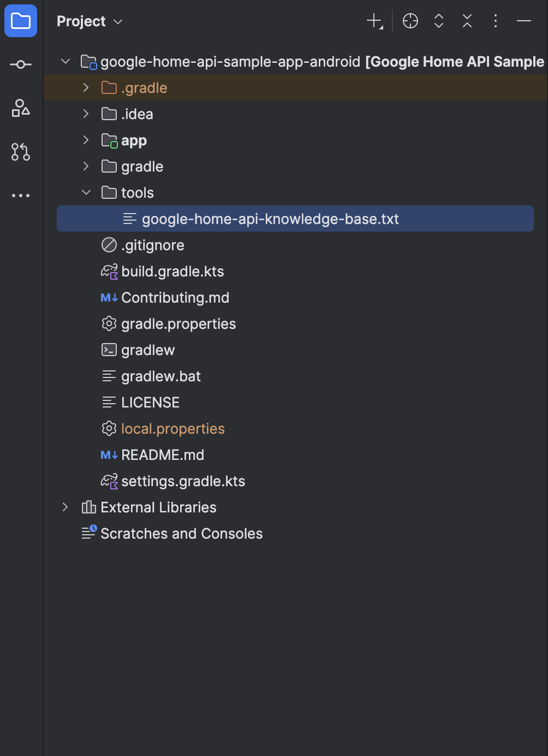Open Scratches and Consoles
This screenshot has height=756, width=548.
tap(181, 533)
